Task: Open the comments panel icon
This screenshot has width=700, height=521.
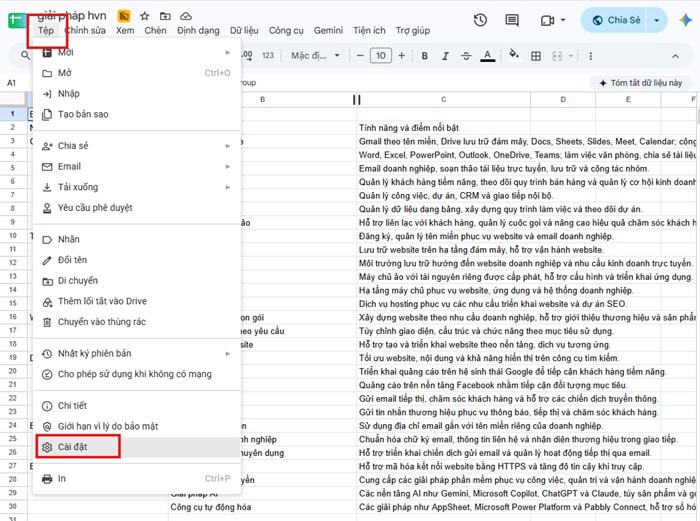Action: [512, 20]
